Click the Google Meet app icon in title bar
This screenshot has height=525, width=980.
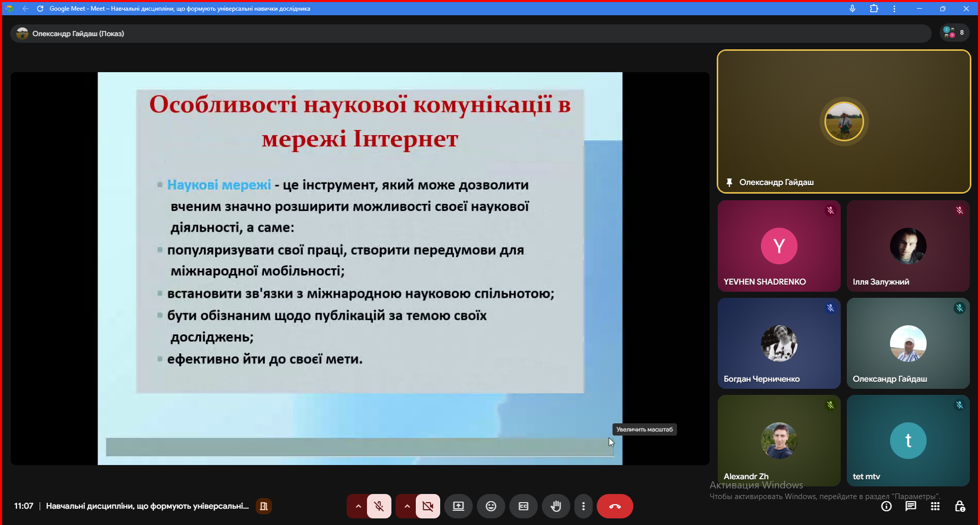point(9,9)
